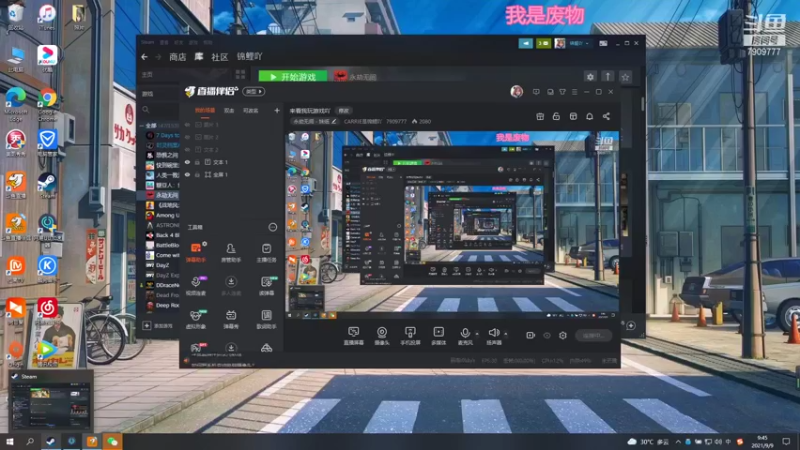Show hidden system tray icons chevron

click(x=678, y=441)
